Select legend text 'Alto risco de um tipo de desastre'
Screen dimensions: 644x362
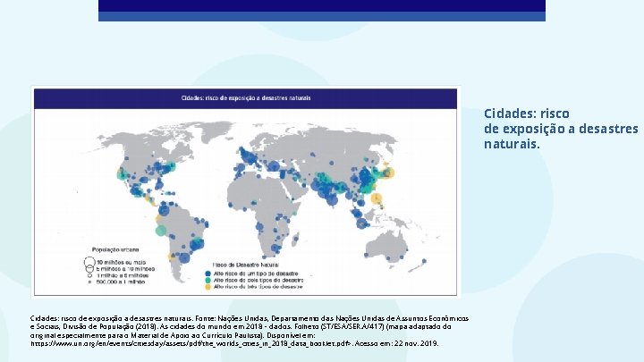click(x=256, y=274)
